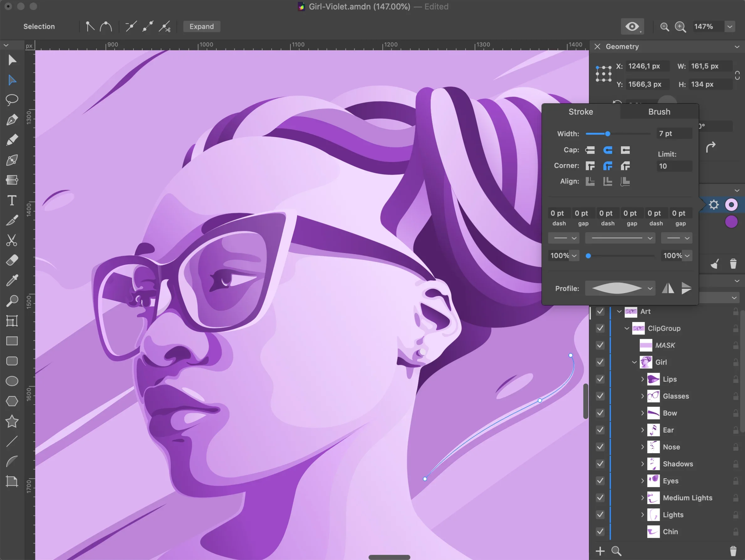The width and height of the screenshot is (745, 560).
Task: Select the Eyedropper tool
Action: coord(12,281)
